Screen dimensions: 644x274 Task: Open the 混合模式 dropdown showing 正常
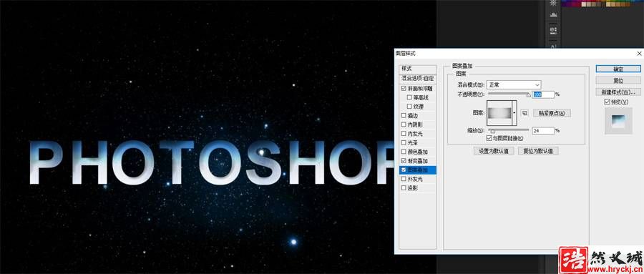click(x=514, y=84)
